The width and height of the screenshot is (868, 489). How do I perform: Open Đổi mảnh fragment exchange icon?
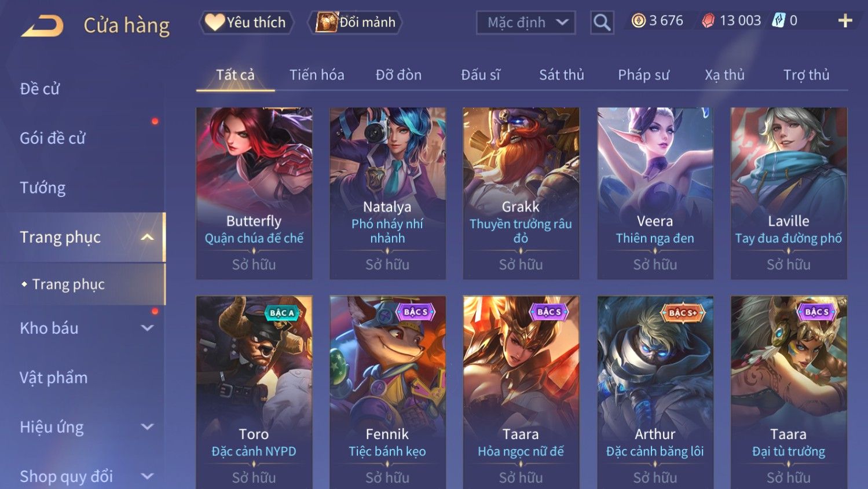pos(326,22)
